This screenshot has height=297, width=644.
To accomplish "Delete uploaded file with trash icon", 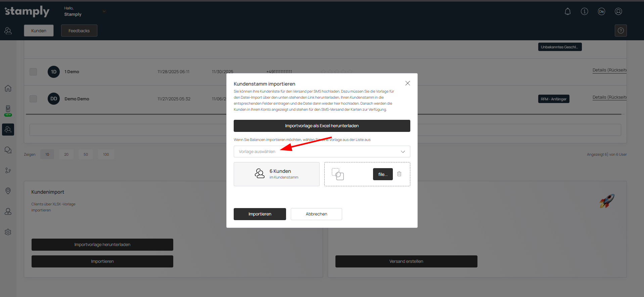I will pyautogui.click(x=399, y=174).
